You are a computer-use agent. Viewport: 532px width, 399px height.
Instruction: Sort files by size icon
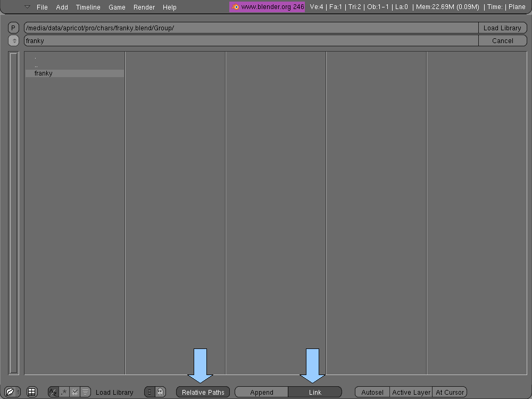click(x=85, y=392)
